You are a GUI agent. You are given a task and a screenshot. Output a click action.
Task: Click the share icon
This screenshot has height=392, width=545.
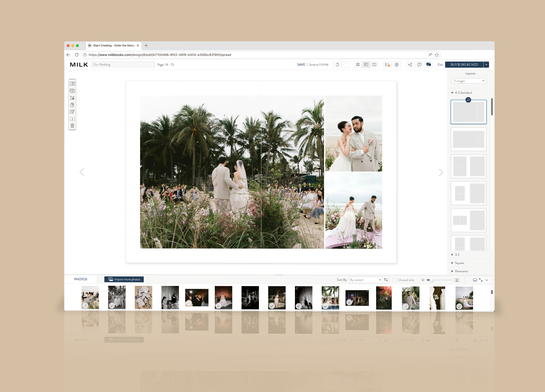(410, 65)
